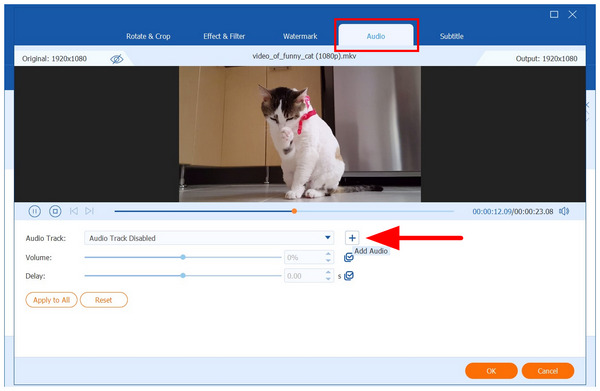Viewport: 600px width, 391px height.
Task: Open the Audio Track dropdown
Action: click(x=209, y=238)
